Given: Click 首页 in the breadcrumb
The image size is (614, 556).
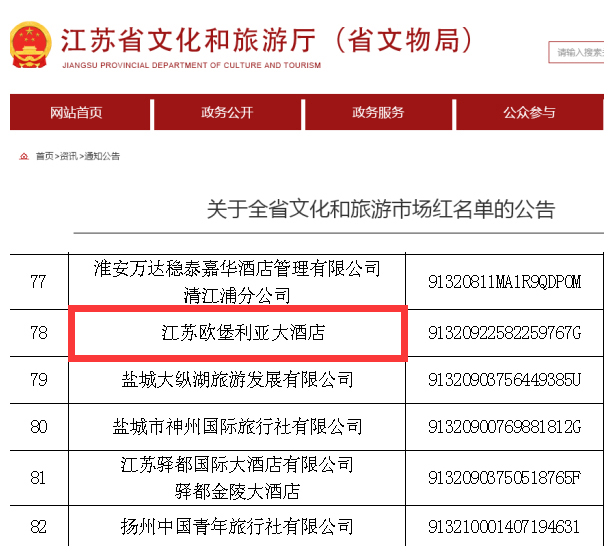Looking at the screenshot, I should (44, 156).
